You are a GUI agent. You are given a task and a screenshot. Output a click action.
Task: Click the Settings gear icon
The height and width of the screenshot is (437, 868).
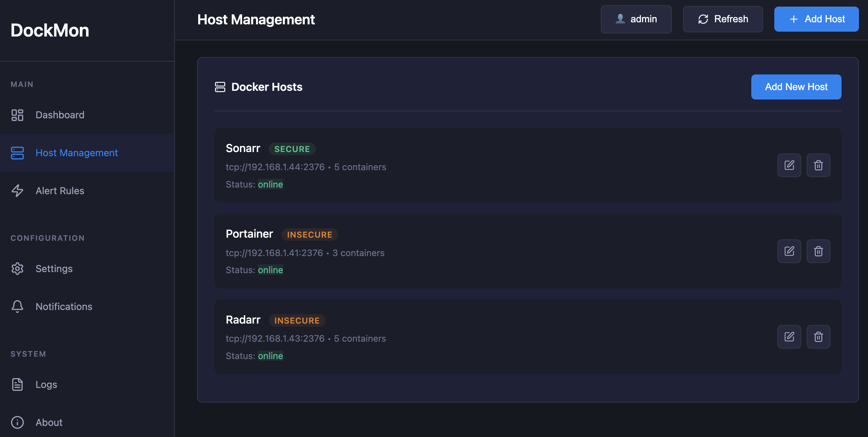pos(17,269)
